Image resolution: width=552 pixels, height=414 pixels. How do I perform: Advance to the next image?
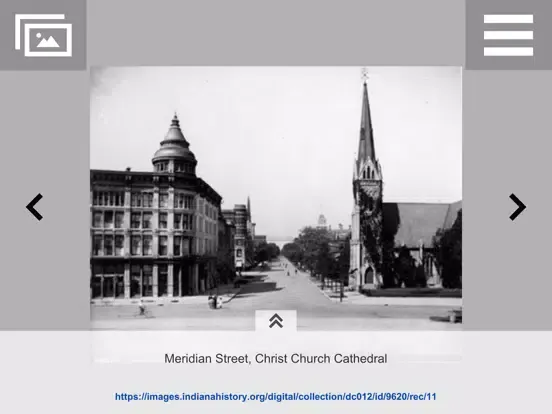click(518, 207)
